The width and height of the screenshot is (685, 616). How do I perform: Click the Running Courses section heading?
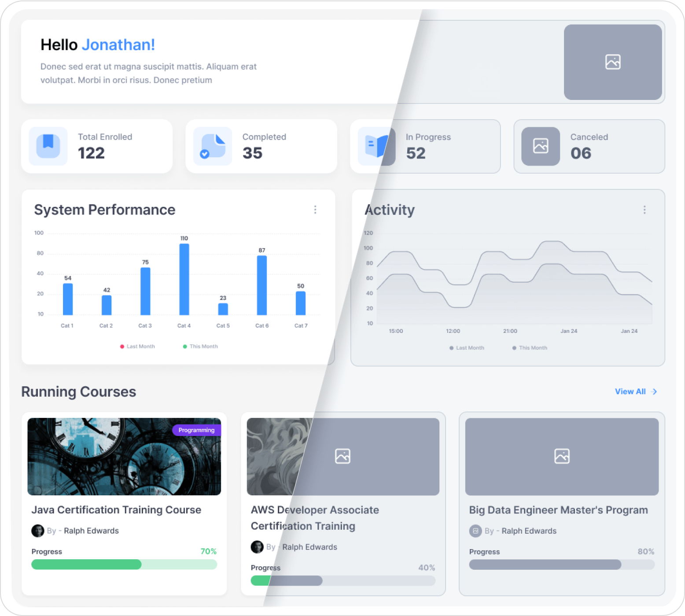tap(78, 391)
